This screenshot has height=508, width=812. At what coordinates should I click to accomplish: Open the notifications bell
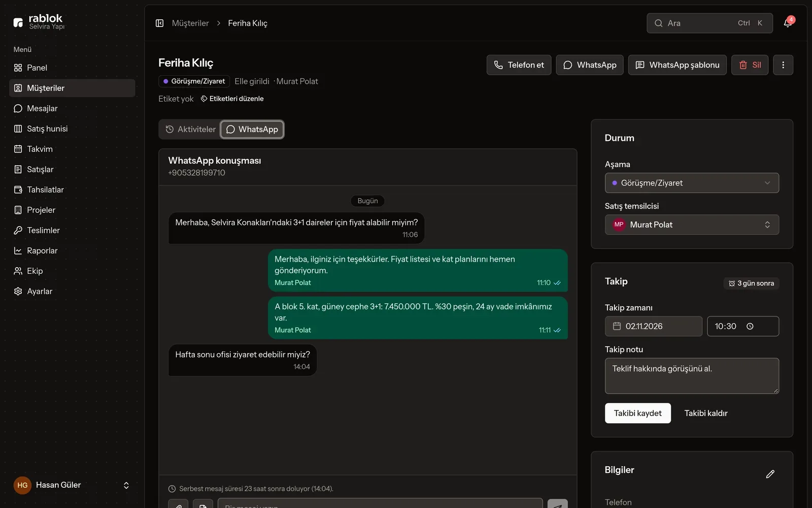tap(788, 23)
